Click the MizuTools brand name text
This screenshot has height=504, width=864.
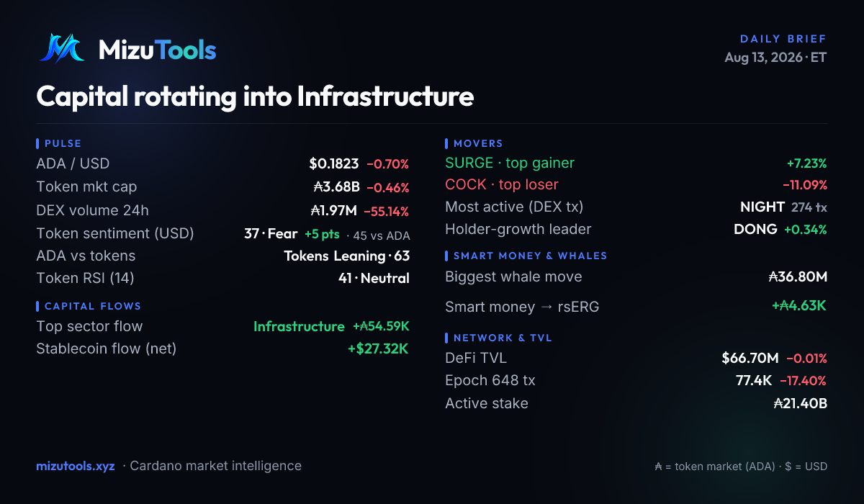click(x=157, y=49)
